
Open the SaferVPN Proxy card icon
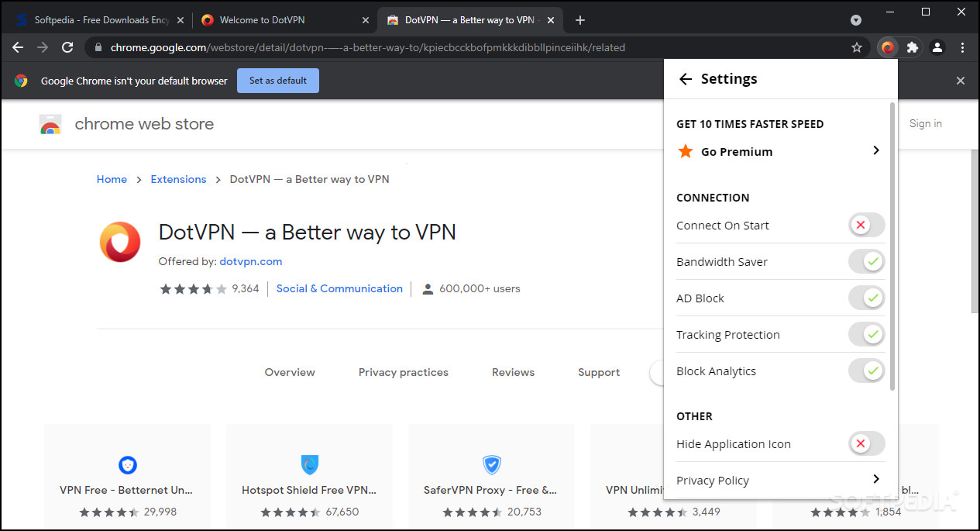coord(492,465)
